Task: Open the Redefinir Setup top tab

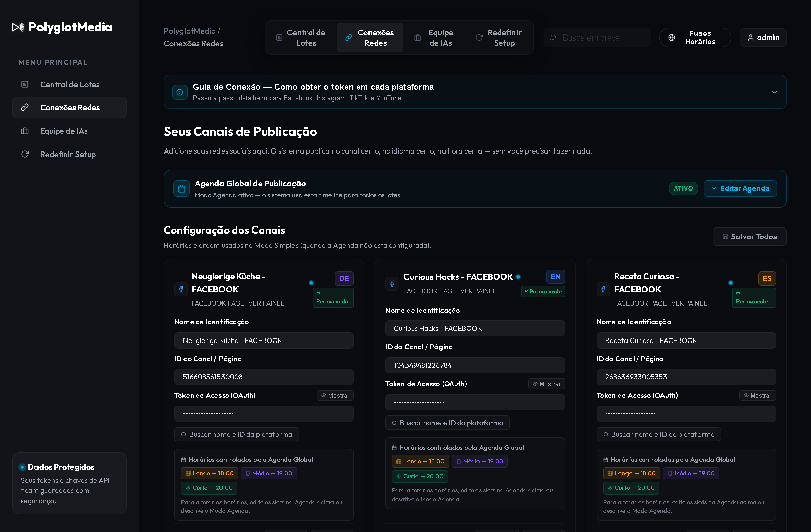Action: (499, 37)
